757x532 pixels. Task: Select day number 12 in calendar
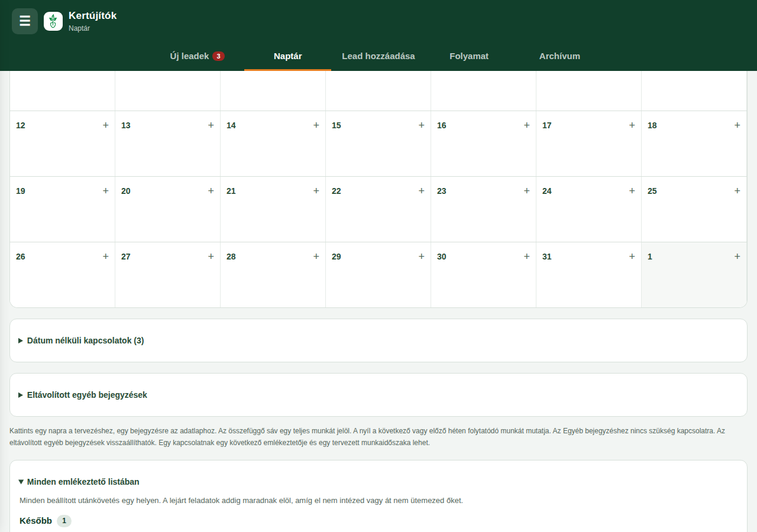click(21, 125)
